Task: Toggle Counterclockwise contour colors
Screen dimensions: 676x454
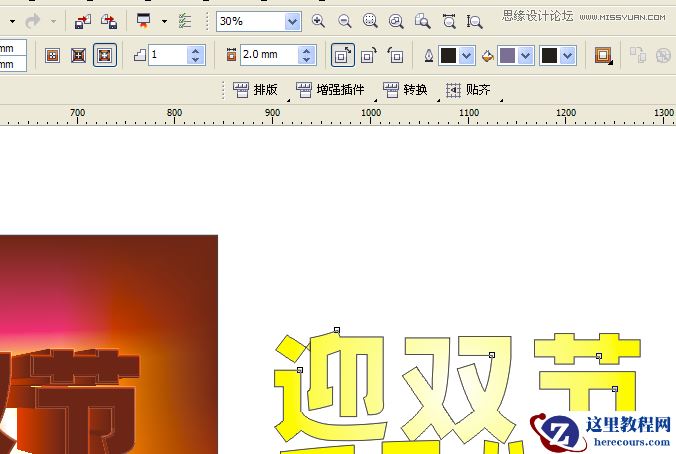Action: tap(395, 55)
